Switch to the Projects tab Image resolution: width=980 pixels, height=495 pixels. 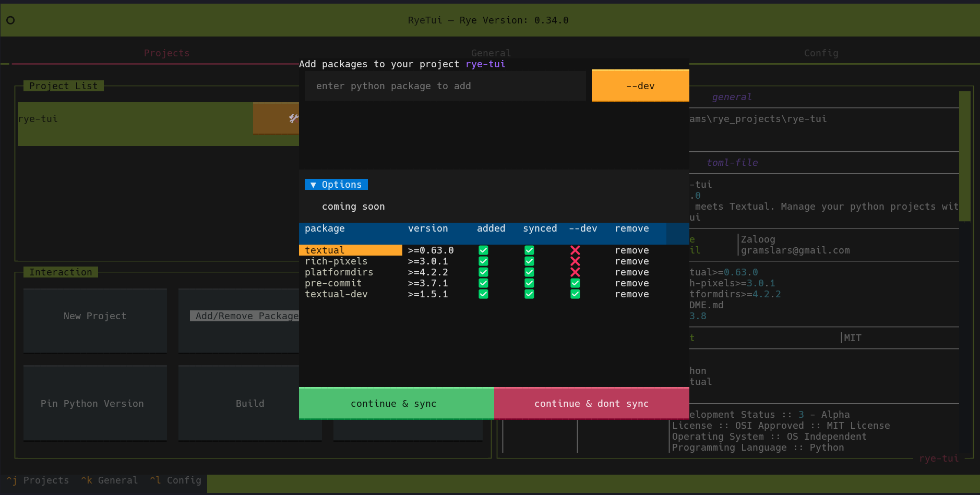tap(166, 53)
